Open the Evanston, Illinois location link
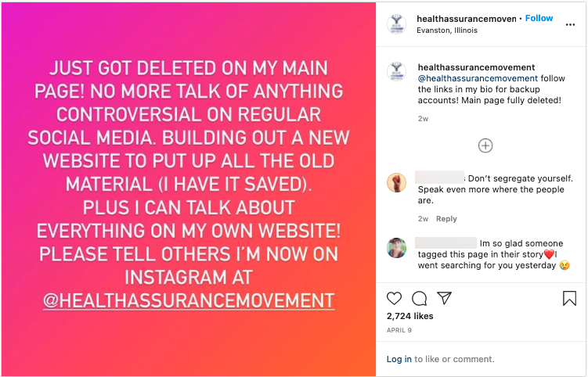The image size is (588, 377). 447,31
